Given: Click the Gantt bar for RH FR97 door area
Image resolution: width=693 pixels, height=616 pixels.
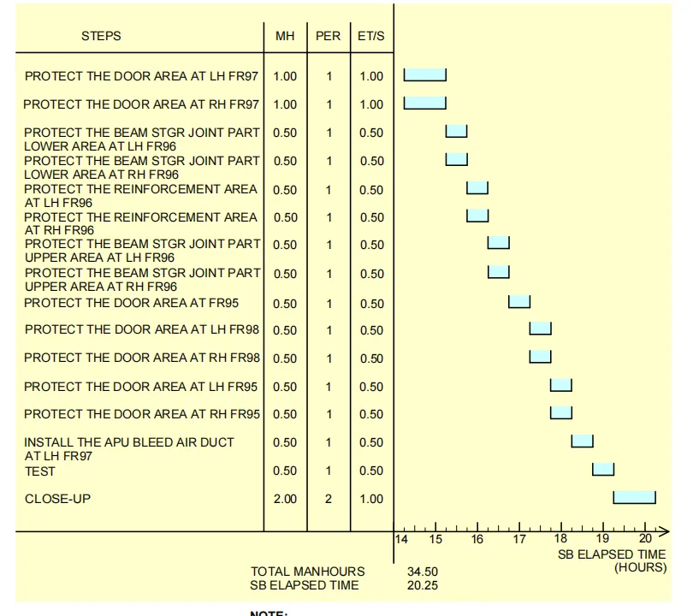Looking at the screenshot, I should [424, 103].
